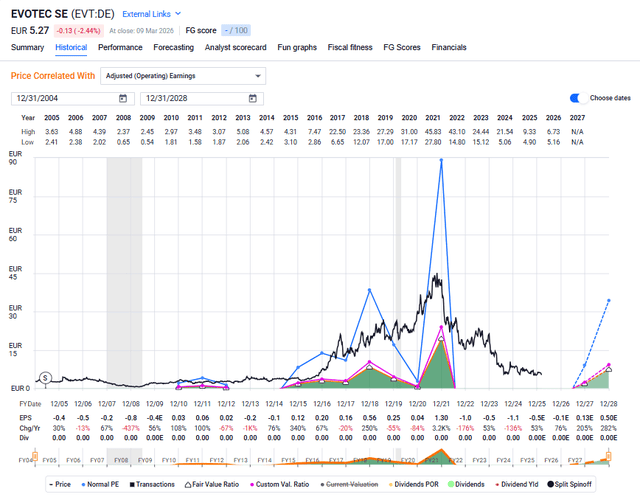
Task: Toggle the Choose dates switch
Action: pos(579,98)
